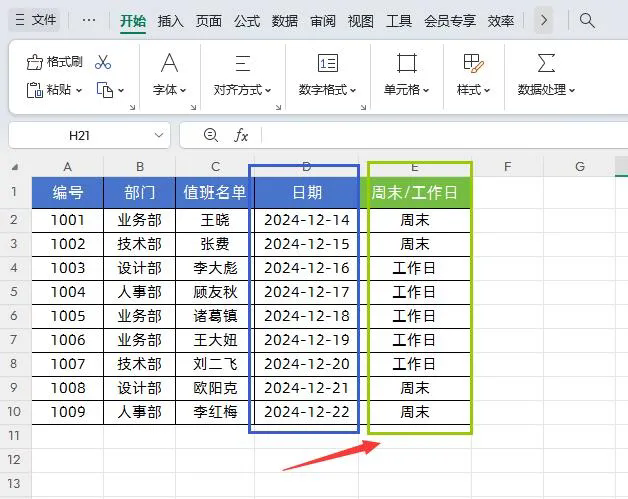
Task: Select 工作日 cell in row 4
Action: 415,268
